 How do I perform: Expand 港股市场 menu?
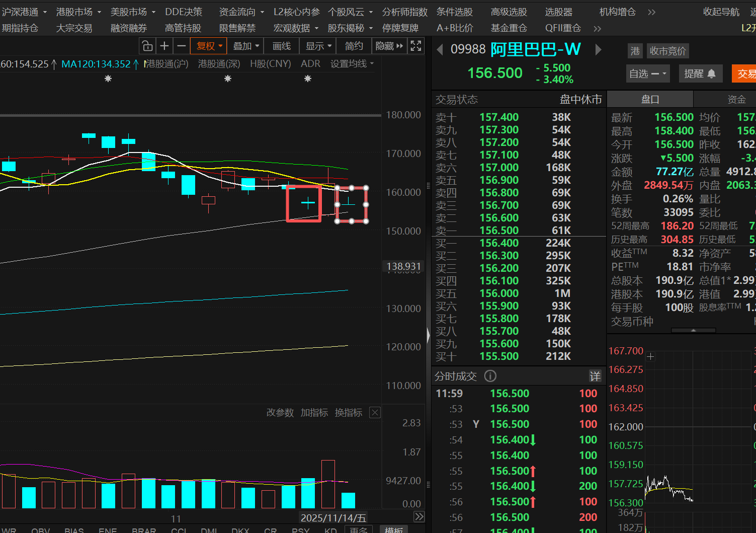pos(79,12)
